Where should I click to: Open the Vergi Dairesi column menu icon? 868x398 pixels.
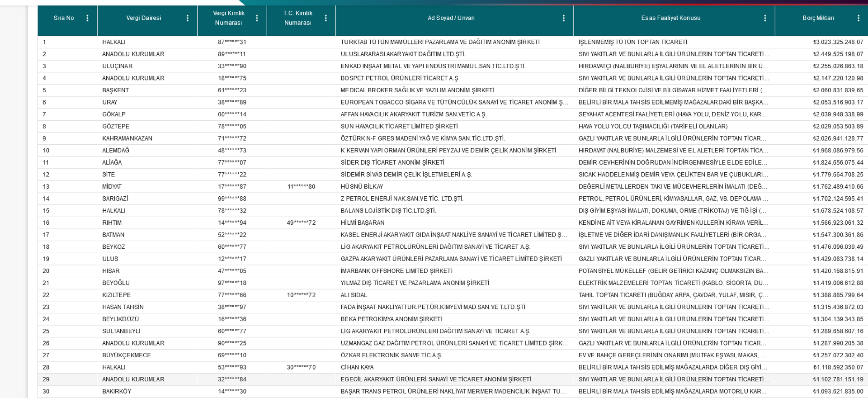pyautogui.click(x=187, y=18)
